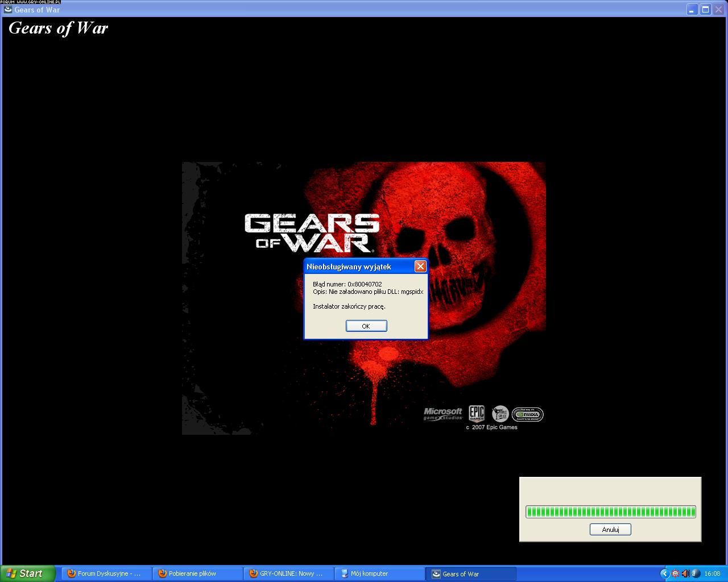728x582 pixels.
Task: Click the dark globe tray icon
Action: [696, 573]
